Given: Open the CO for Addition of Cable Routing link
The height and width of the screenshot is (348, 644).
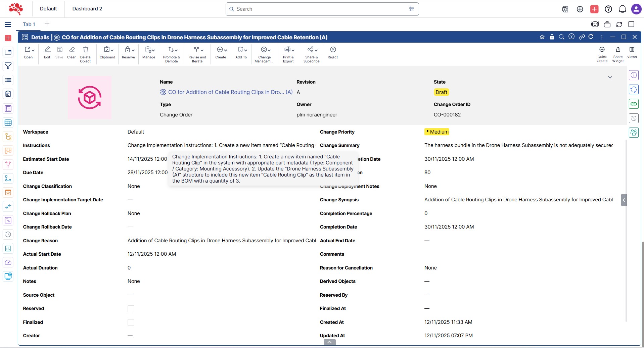Looking at the screenshot, I should pos(230,92).
